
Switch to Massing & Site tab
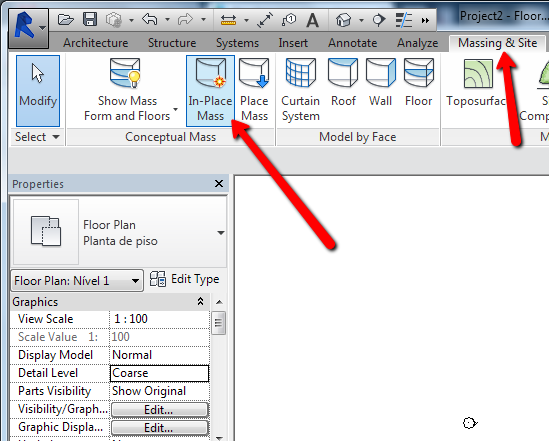click(498, 43)
